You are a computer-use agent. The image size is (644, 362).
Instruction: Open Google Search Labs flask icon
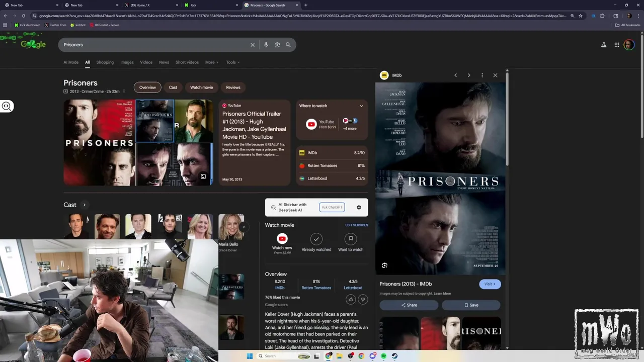tap(604, 45)
